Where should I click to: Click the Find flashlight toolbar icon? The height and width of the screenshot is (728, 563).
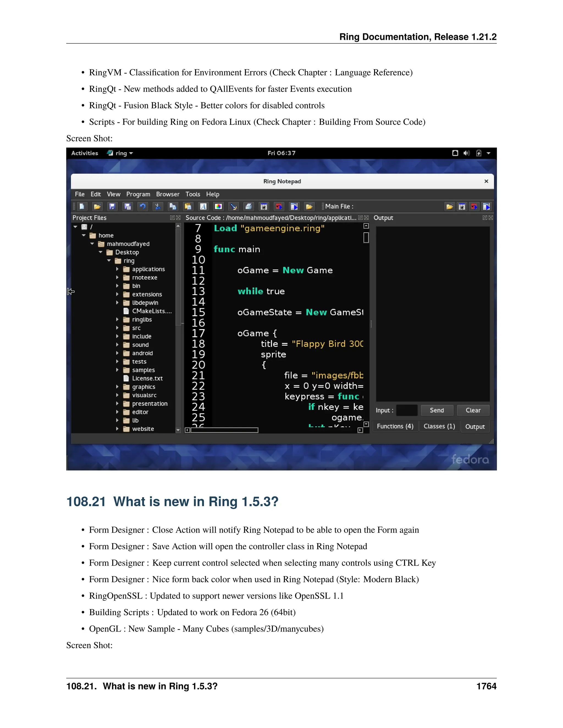coord(233,207)
